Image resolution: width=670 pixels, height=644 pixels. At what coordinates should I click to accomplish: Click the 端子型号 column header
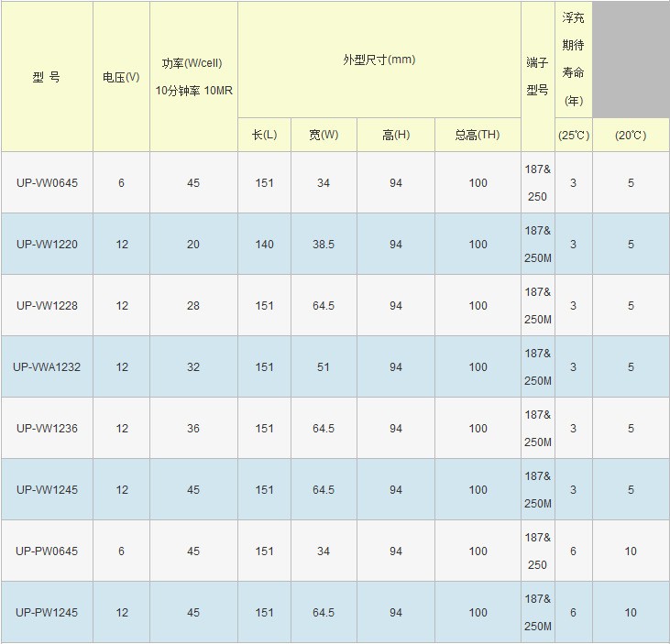click(538, 77)
